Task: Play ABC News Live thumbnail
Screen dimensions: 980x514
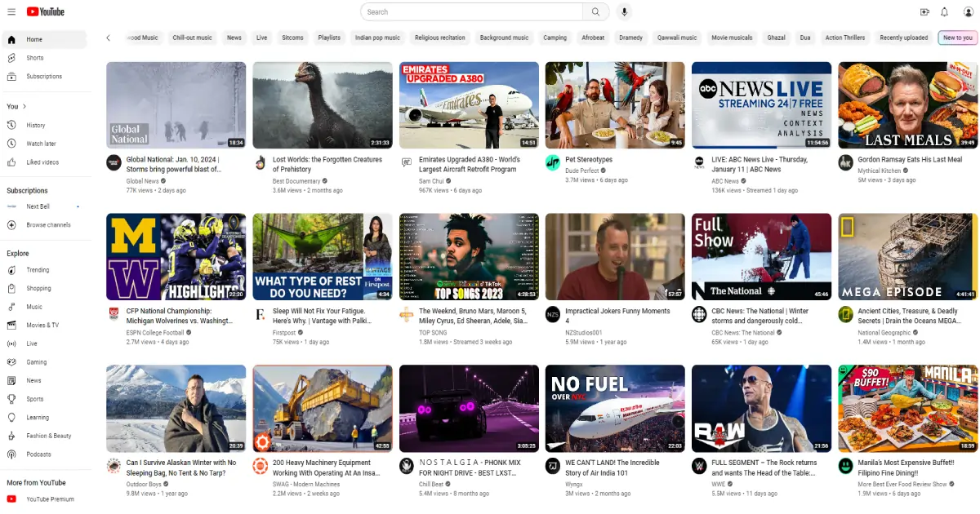Action: pos(762,105)
